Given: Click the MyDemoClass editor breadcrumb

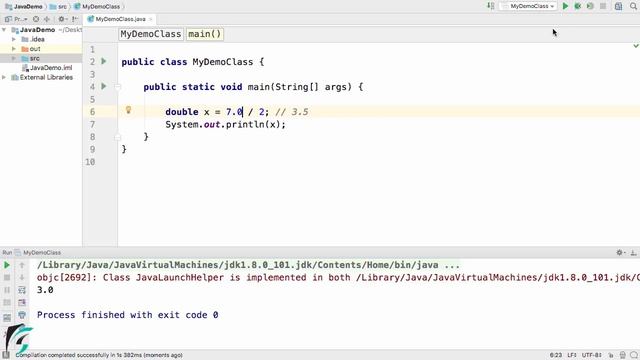Looking at the screenshot, I should tap(151, 34).
